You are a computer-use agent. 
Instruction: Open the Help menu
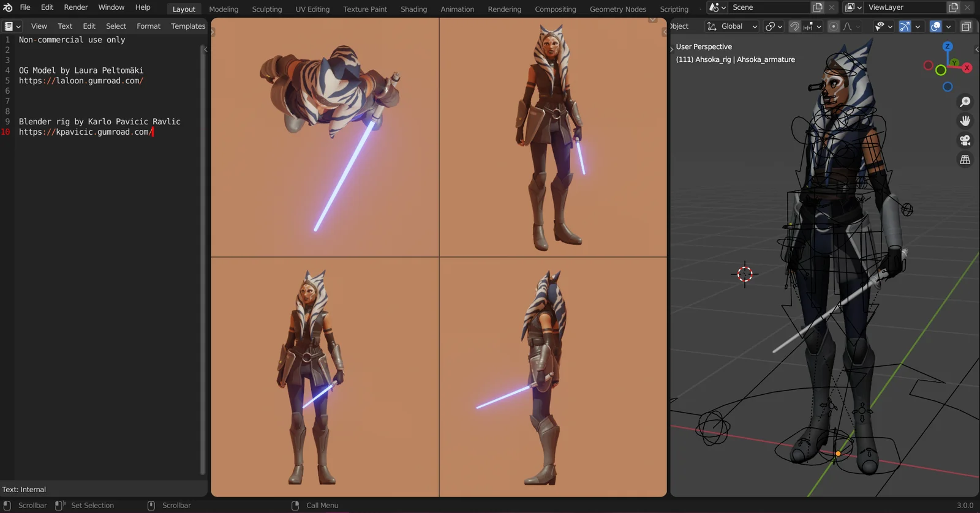point(143,7)
